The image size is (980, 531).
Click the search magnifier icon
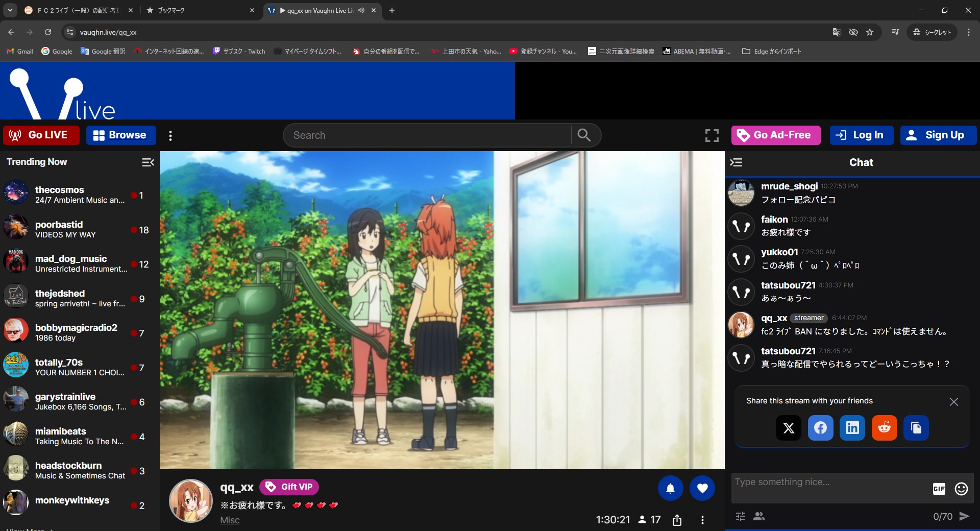(584, 135)
